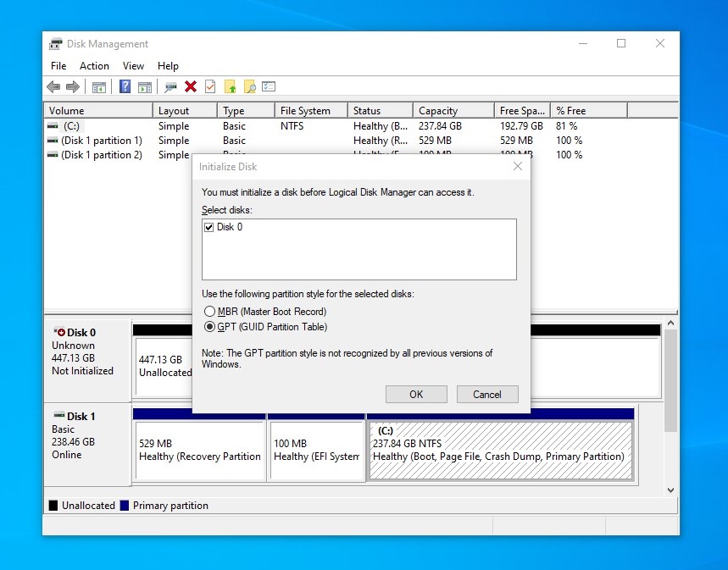Screen dimensions: 728x570
Task: Sort by the Capacity column header
Action: [x=453, y=111]
